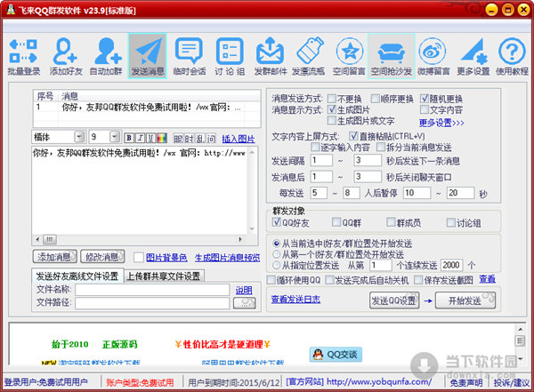Click the 文件路径 input field
534x392 pixels.
(x=152, y=303)
